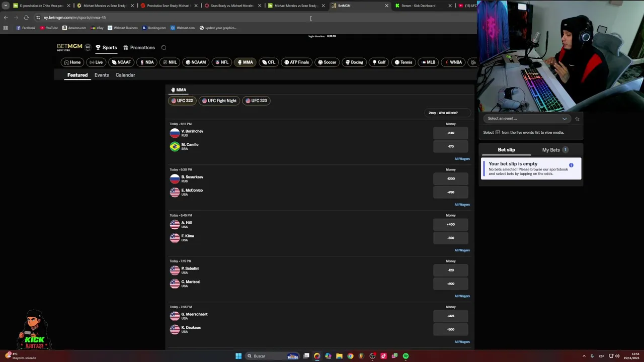Open the Sports menu item
644x362 pixels.
pyautogui.click(x=106, y=48)
